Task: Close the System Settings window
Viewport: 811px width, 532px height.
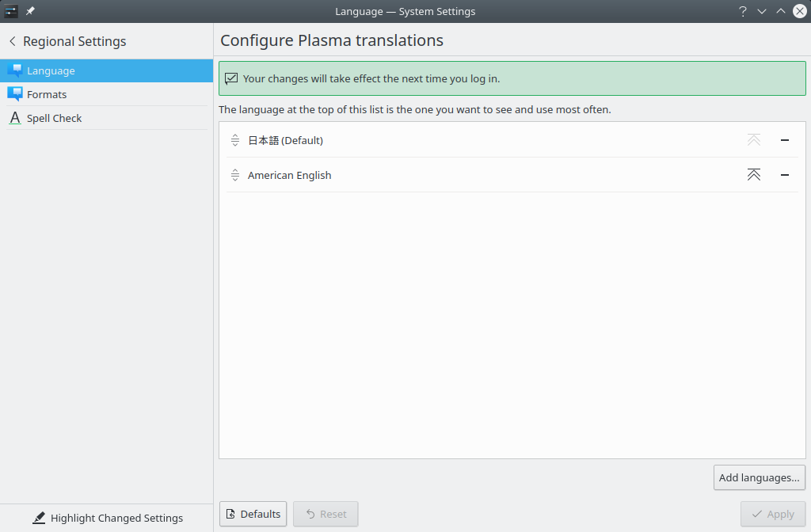Action: pos(800,11)
